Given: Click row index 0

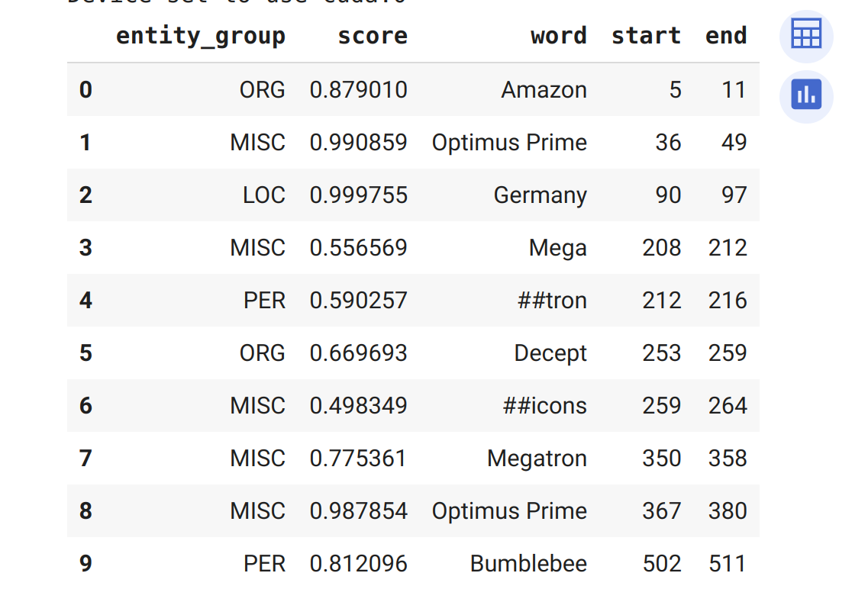Looking at the screenshot, I should [86, 90].
